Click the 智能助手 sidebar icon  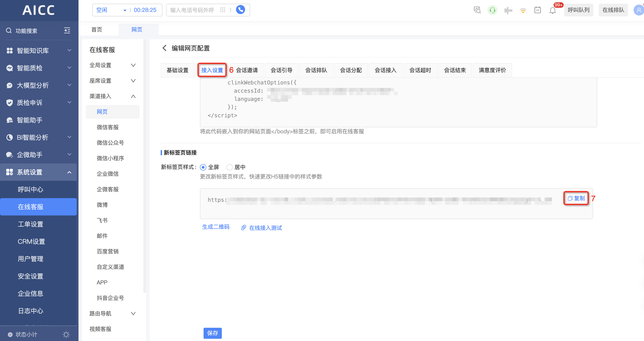10,120
